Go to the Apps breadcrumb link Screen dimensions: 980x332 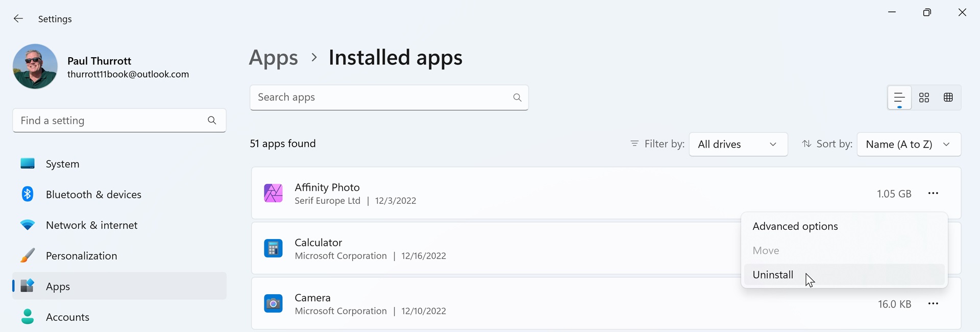[273, 58]
